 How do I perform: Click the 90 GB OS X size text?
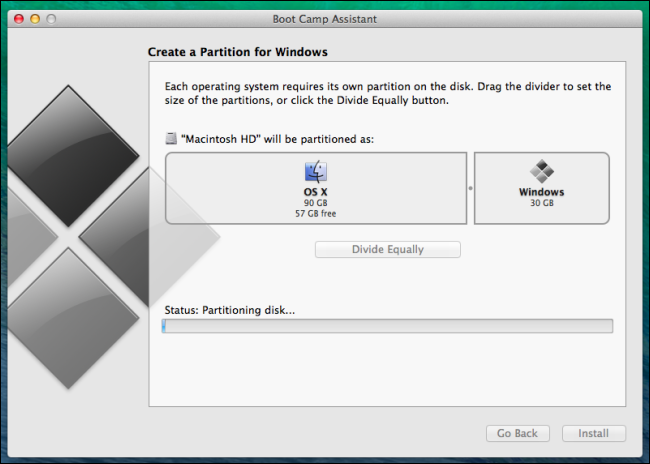click(x=316, y=202)
